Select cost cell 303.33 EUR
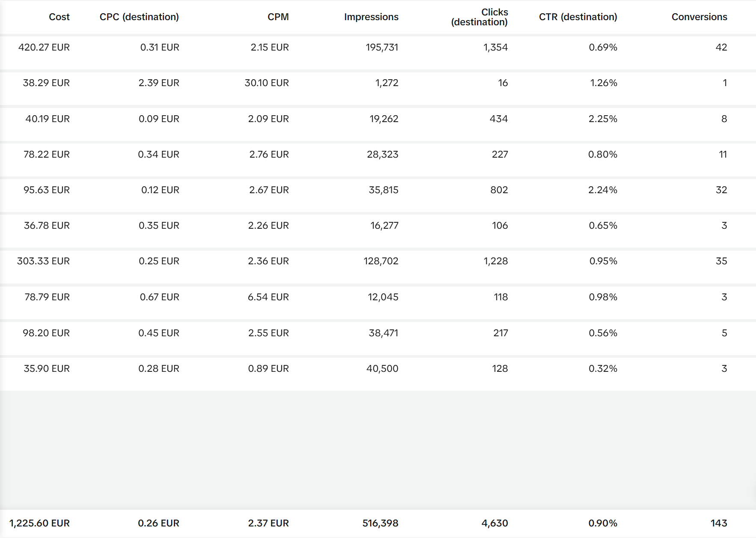 pos(43,261)
